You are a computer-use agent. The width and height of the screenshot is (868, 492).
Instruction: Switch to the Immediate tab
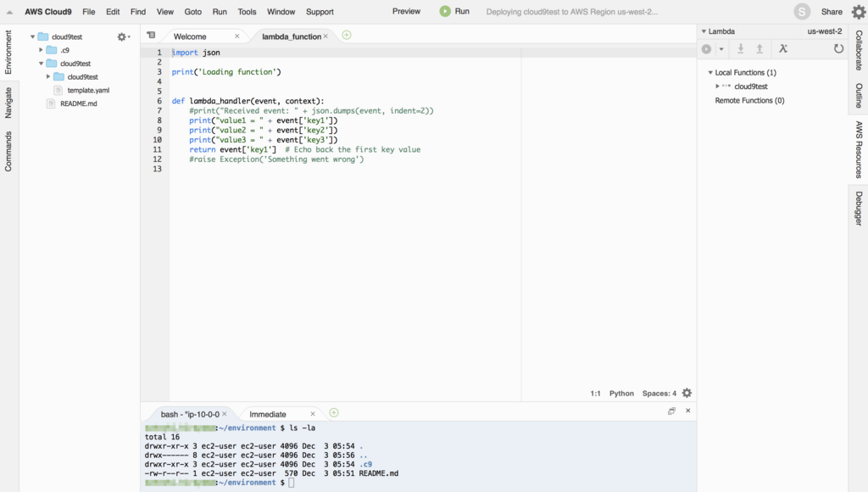tap(268, 415)
